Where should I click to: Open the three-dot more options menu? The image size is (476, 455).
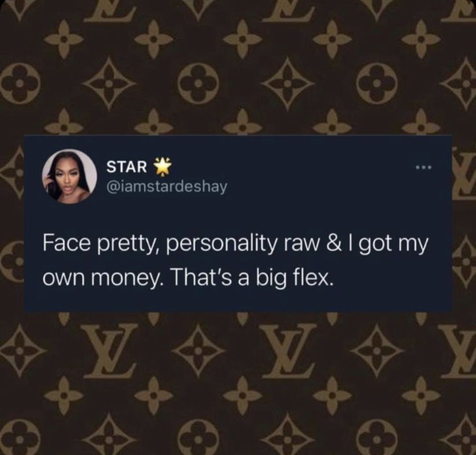click(x=424, y=167)
